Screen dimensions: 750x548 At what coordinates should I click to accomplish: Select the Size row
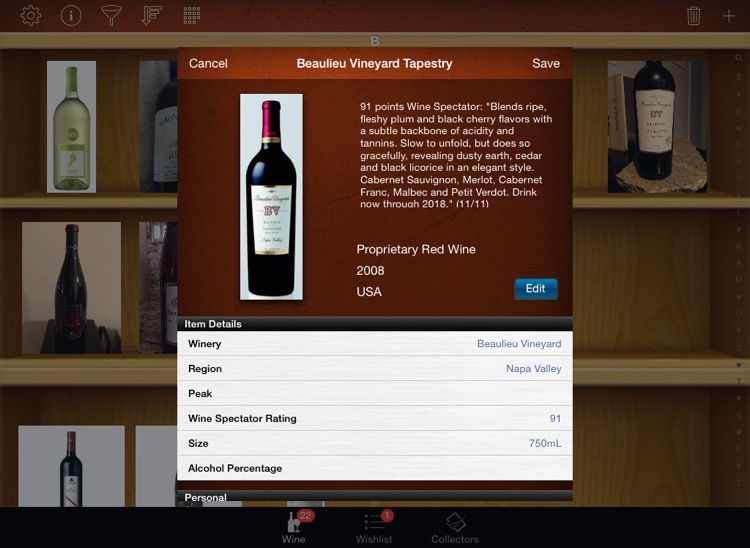pos(375,443)
